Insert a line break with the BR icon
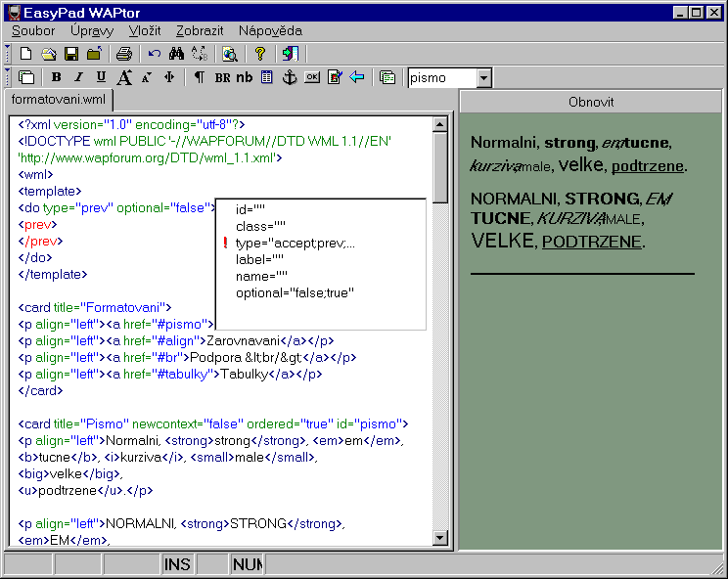Viewport: 728px width, 579px height. pos(222,77)
